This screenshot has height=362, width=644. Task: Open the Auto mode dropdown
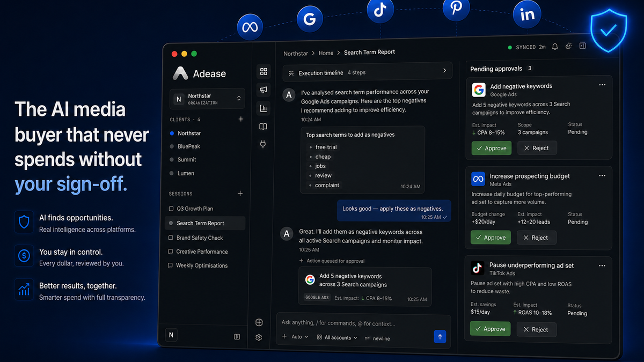(x=300, y=337)
